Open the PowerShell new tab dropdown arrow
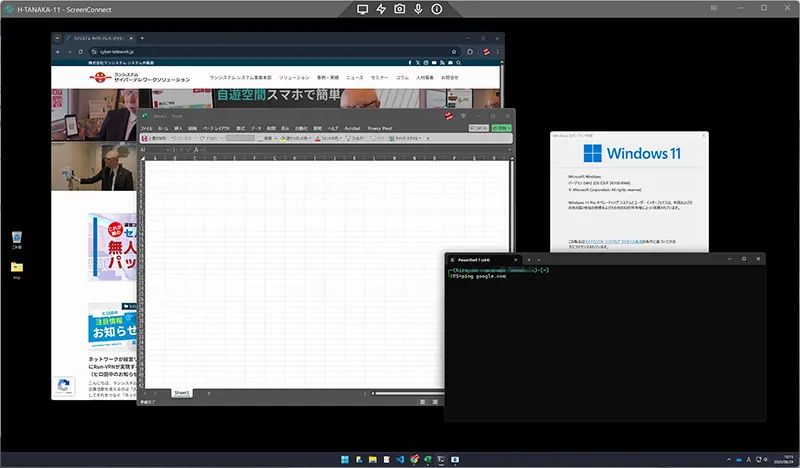 click(x=539, y=259)
